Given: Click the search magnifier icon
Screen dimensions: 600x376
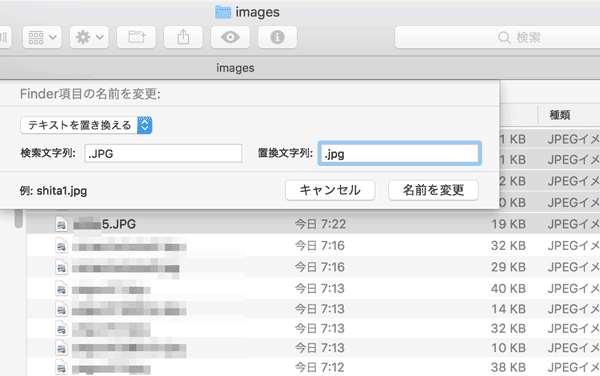Looking at the screenshot, I should pos(504,37).
